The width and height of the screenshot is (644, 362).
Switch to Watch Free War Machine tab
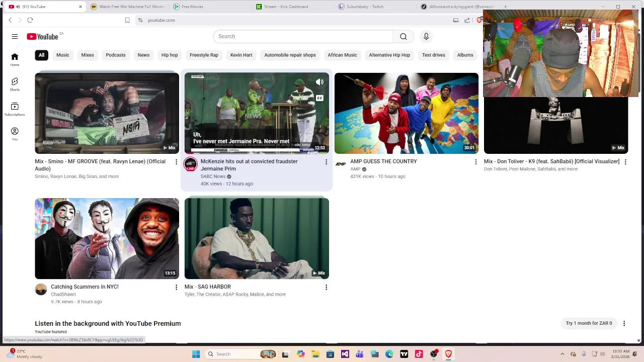[x=128, y=7]
